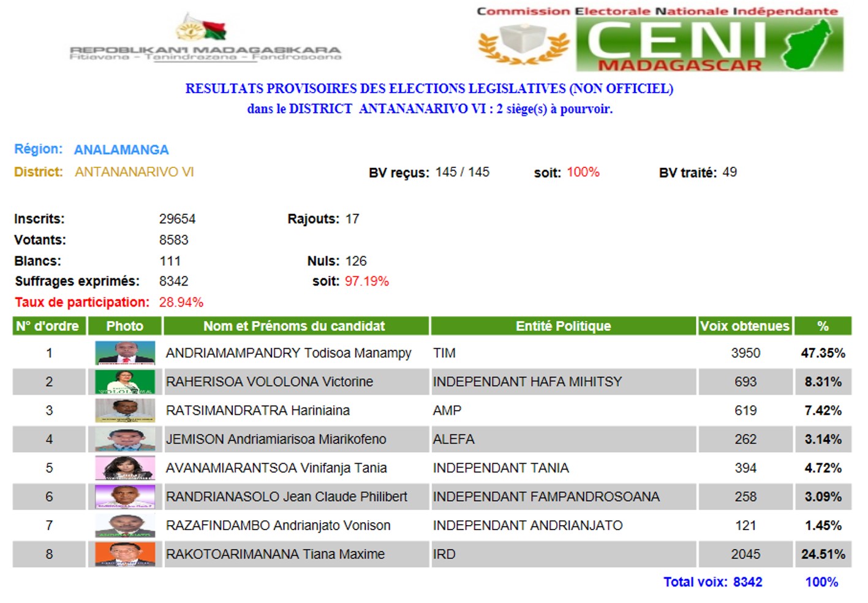This screenshot has width=868, height=603.
Task: Click INDEPENDANT FAMPANDROSOANA entity cell
Action: 563,497
